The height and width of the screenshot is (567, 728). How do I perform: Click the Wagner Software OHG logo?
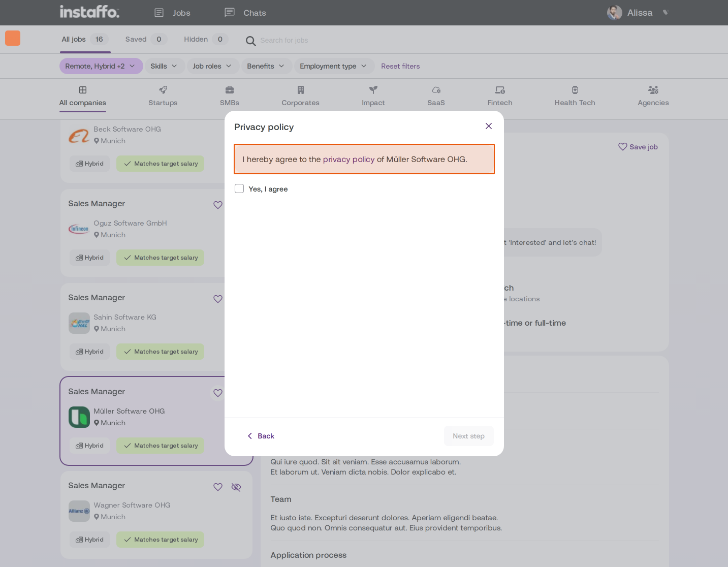click(x=79, y=511)
